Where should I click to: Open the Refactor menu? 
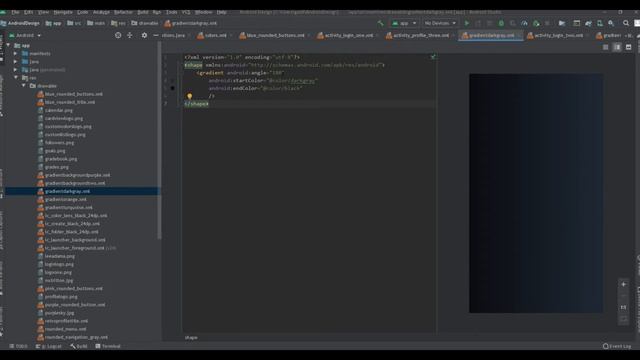pyautogui.click(x=123, y=12)
